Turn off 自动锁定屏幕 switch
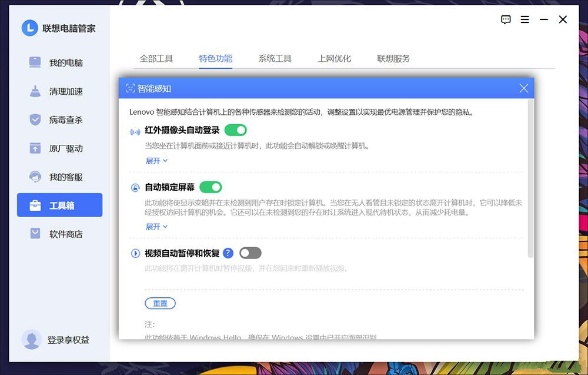The image size is (588, 375). pos(211,187)
